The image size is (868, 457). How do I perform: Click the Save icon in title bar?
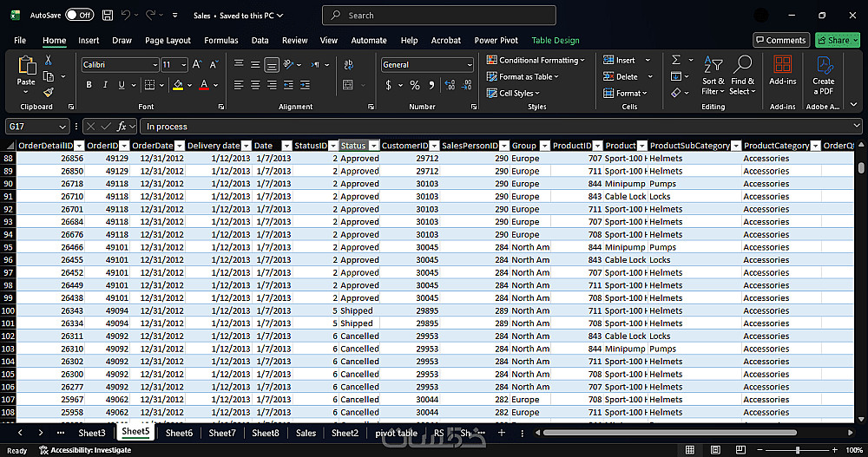click(x=108, y=15)
